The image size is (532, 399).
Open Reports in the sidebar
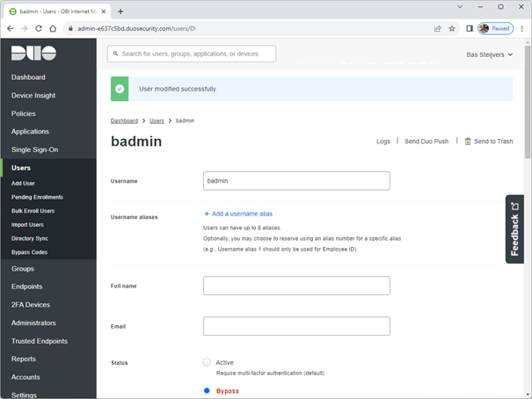pos(24,359)
